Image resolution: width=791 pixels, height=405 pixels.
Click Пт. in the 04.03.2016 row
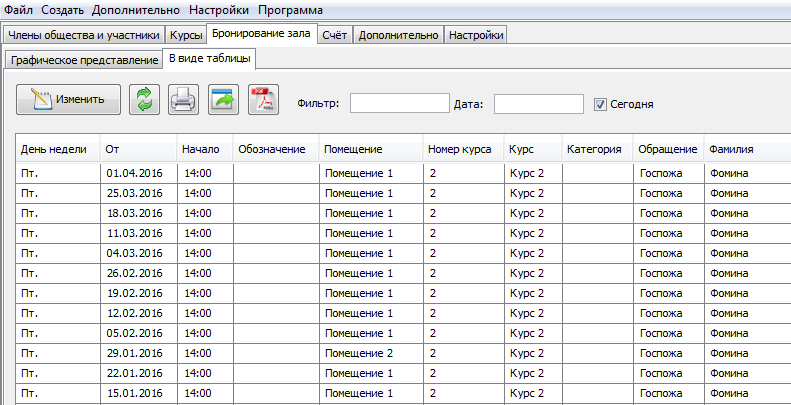[58, 253]
